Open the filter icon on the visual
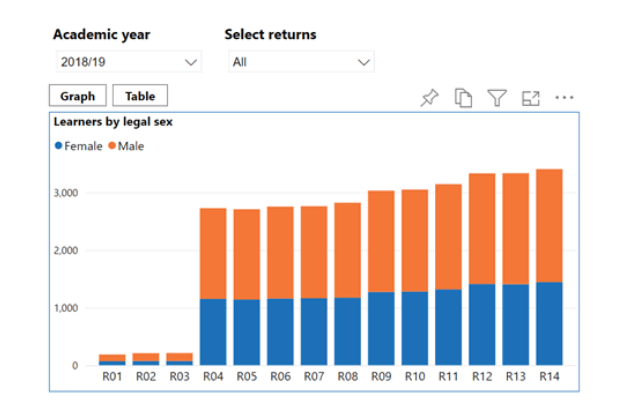This screenshot has width=620, height=413. 496,97
